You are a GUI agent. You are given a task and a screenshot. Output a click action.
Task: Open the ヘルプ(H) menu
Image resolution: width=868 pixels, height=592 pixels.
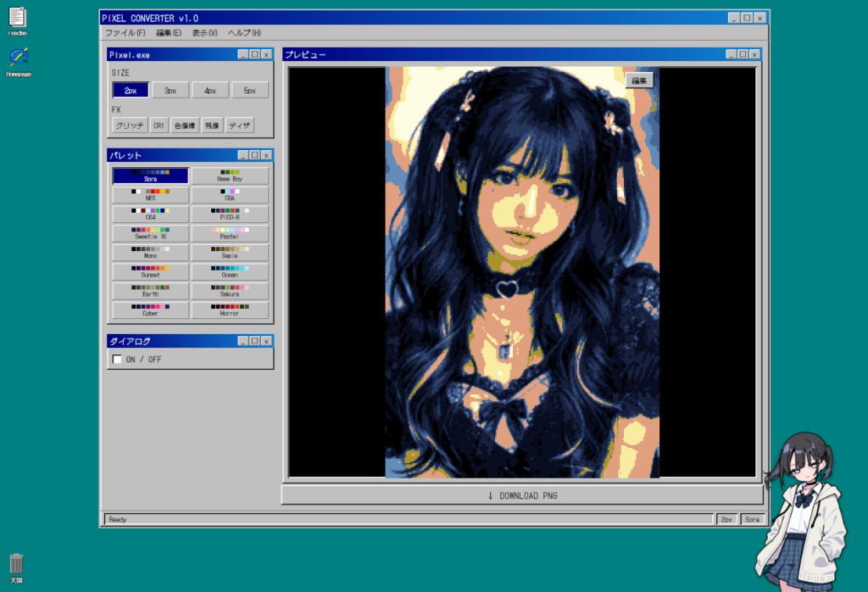[244, 33]
